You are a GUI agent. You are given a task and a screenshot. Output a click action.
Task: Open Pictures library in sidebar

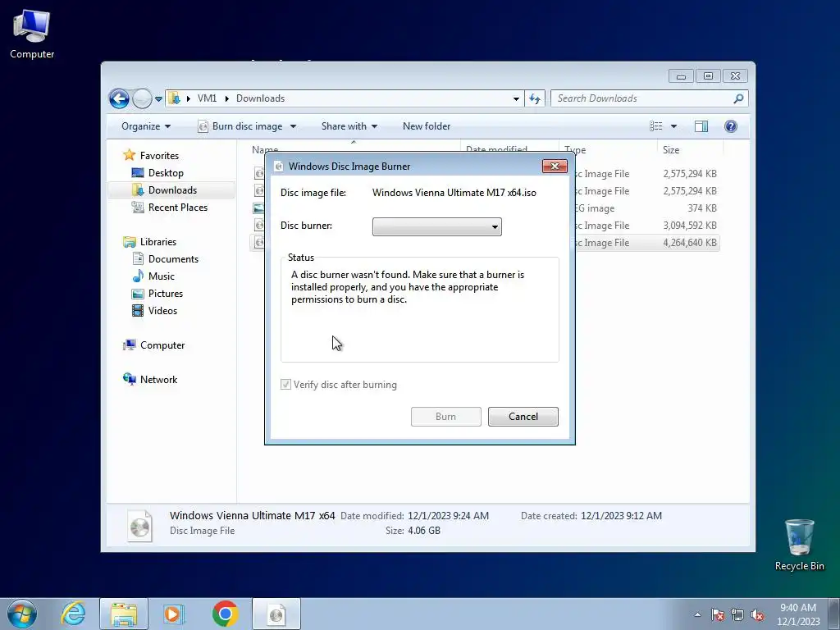[x=166, y=294]
